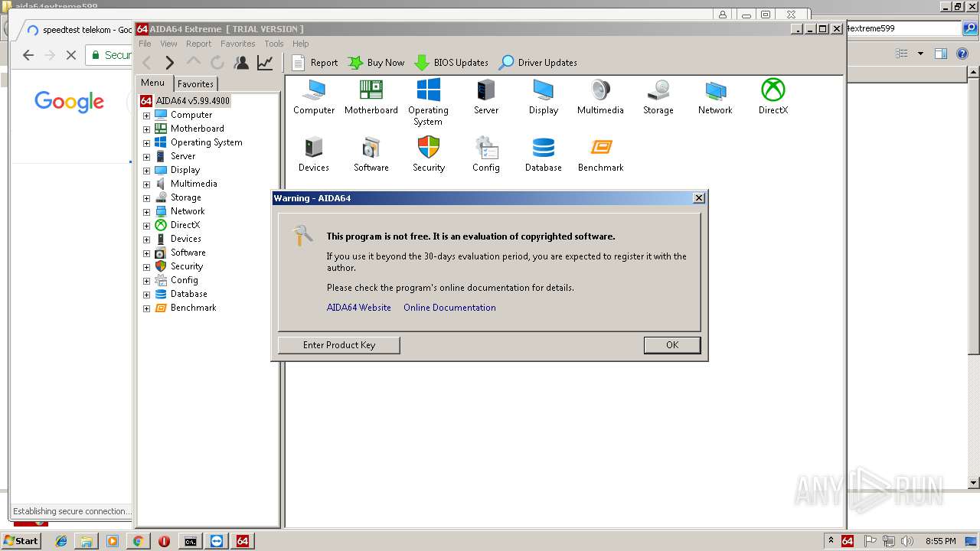Click the volume icon in system tray

click(906, 541)
